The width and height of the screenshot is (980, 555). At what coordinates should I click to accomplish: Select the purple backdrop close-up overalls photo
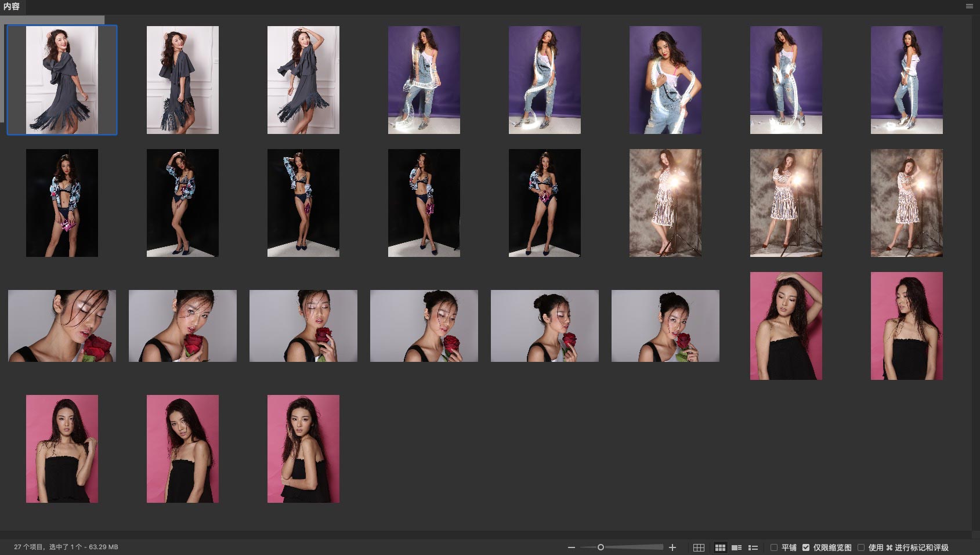pyautogui.click(x=665, y=80)
